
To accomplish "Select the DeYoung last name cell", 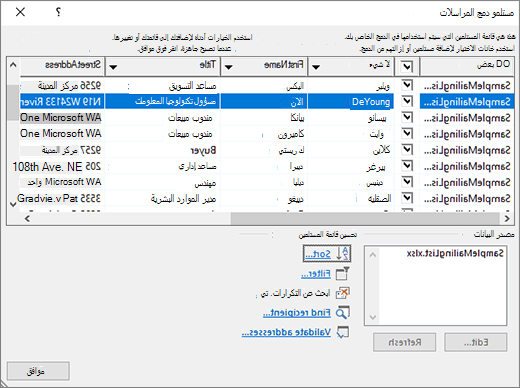I will 351,101.
